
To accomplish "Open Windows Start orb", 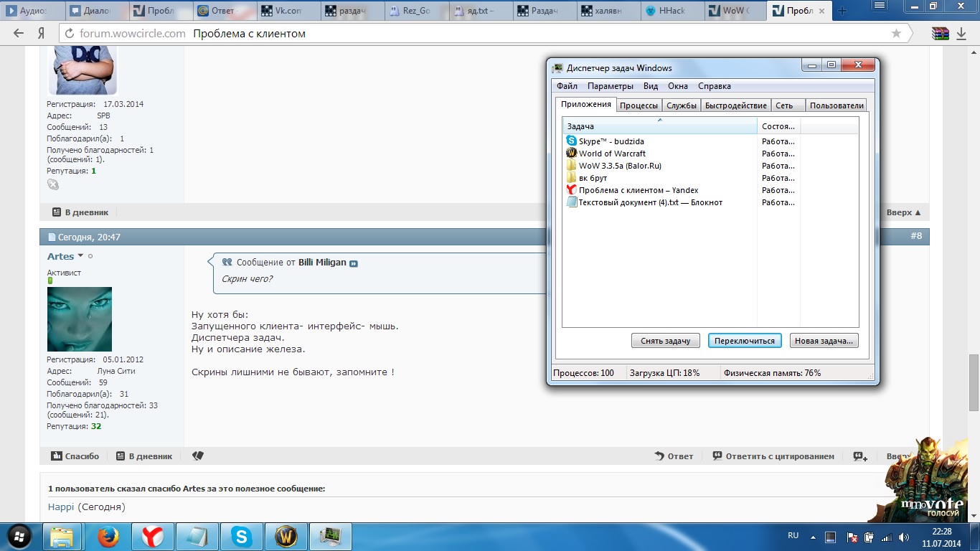I will point(19,536).
